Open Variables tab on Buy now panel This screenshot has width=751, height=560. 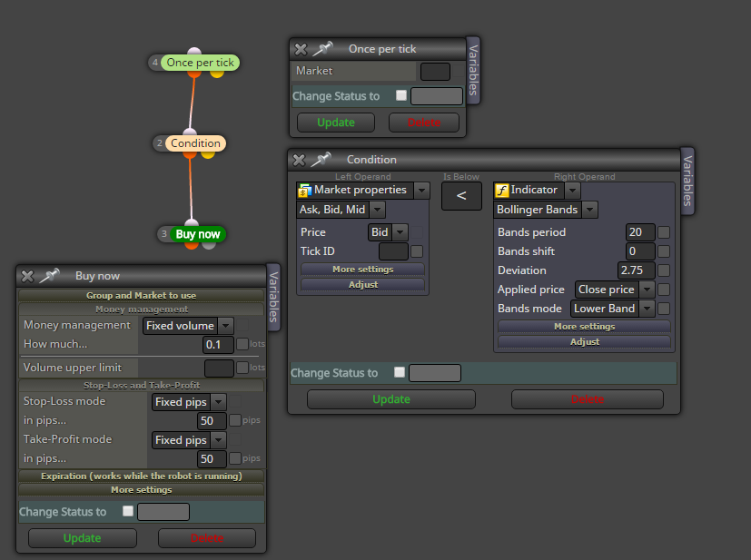tap(273, 297)
